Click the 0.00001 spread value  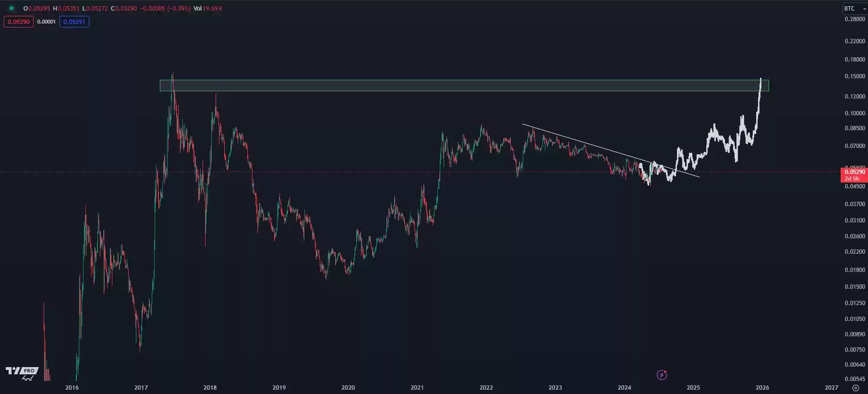coord(47,22)
